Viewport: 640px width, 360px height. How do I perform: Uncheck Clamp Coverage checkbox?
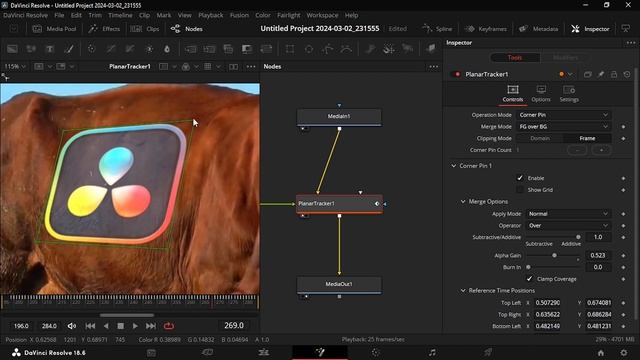click(529, 279)
